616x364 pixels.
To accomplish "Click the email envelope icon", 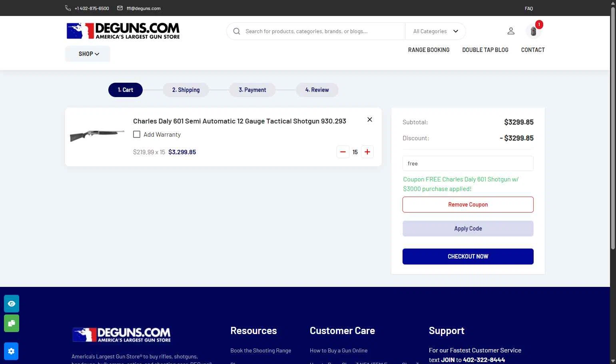I will (120, 8).
